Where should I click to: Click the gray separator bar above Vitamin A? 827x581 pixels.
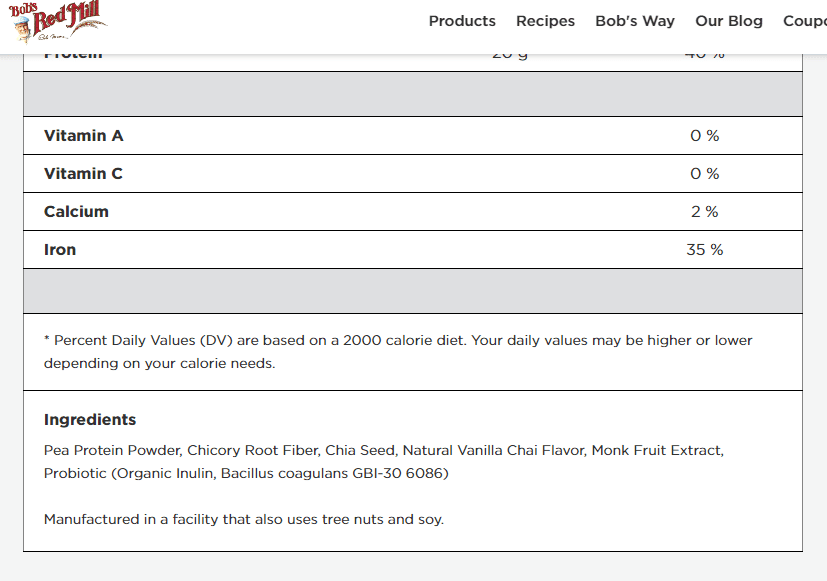pos(412,94)
